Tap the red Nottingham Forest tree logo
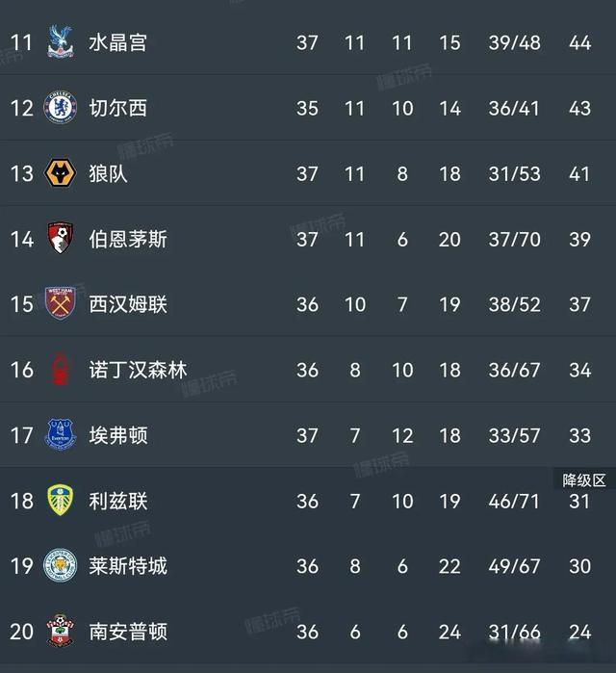 61,370
